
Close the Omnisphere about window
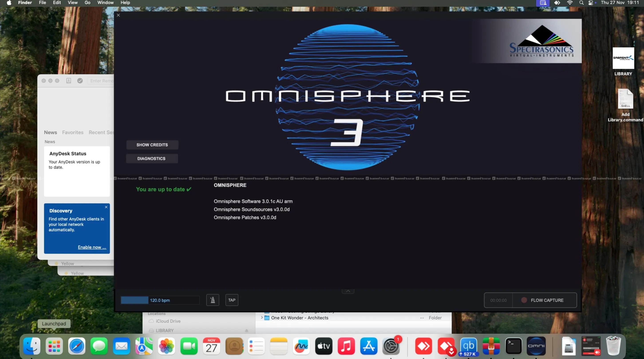point(119,15)
